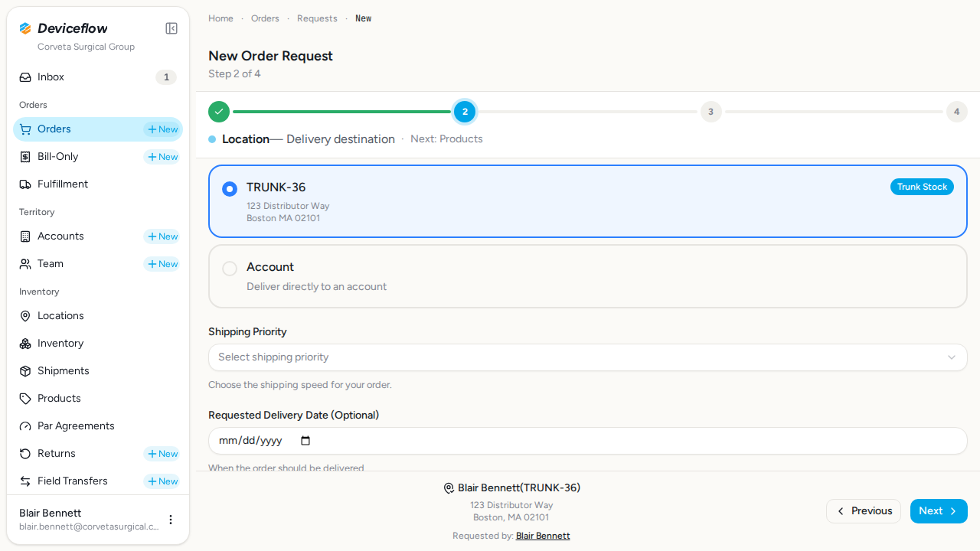Click the Team people icon
Image resolution: width=980 pixels, height=551 pixels.
(25, 264)
